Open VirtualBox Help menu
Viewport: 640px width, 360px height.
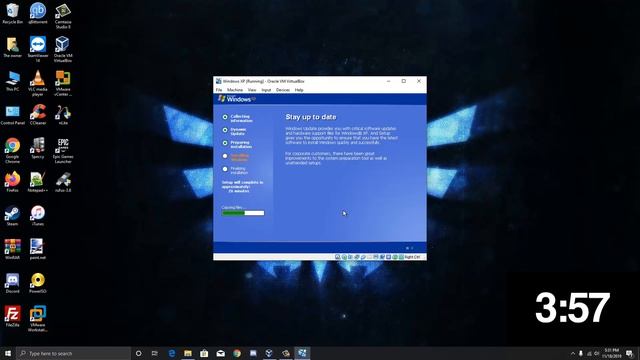point(299,90)
